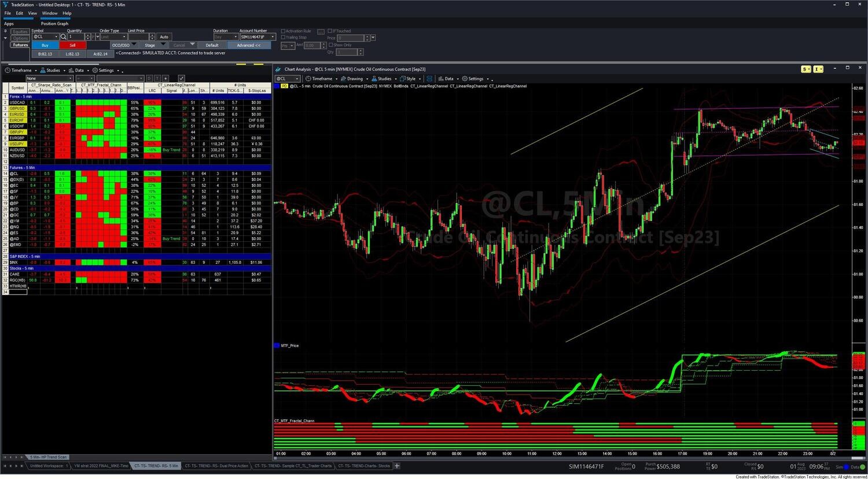868x479 pixels.
Task: Toggle the RadarScreen checkmark box
Action: [181, 78]
